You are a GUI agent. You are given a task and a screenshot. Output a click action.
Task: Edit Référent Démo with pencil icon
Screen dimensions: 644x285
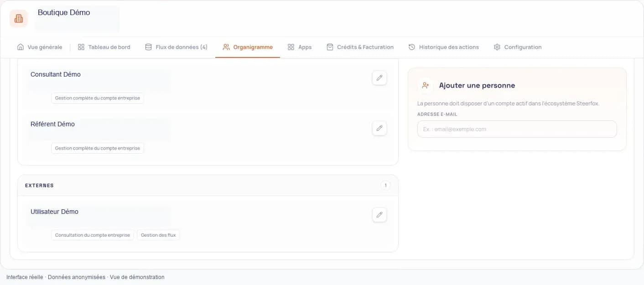[x=379, y=128]
